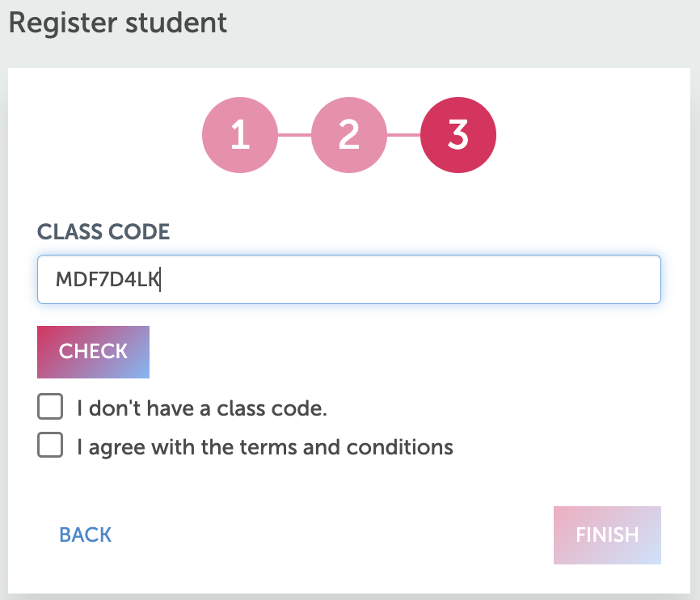The image size is (700, 600).
Task: Enable the terms and conditions checkbox
Action: (50, 446)
